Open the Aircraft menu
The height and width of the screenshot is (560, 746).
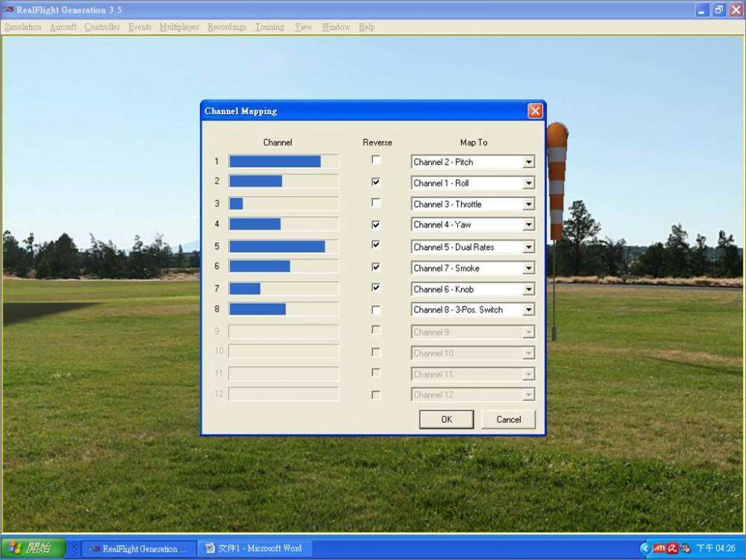tap(63, 27)
